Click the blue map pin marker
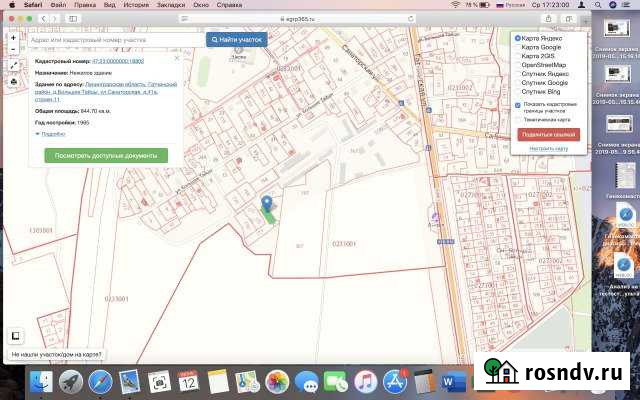This screenshot has width=640, height=400. click(x=267, y=203)
